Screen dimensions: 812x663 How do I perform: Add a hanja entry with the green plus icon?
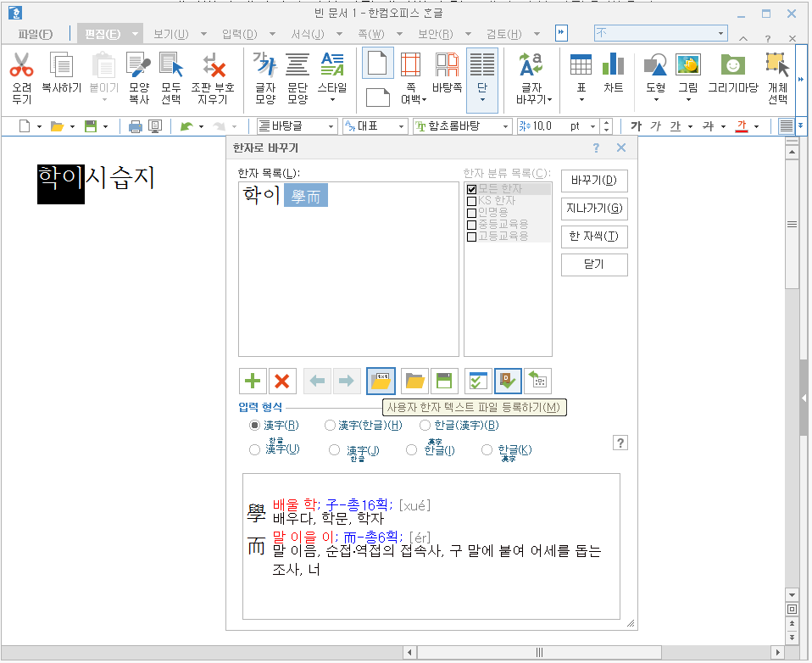[x=252, y=381]
